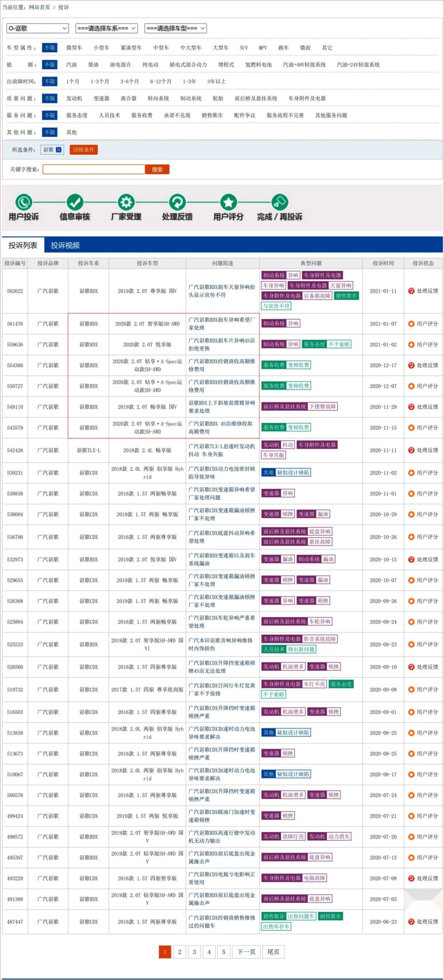Click status icon of complaint 542426
The width and height of the screenshot is (444, 980).
click(x=411, y=450)
